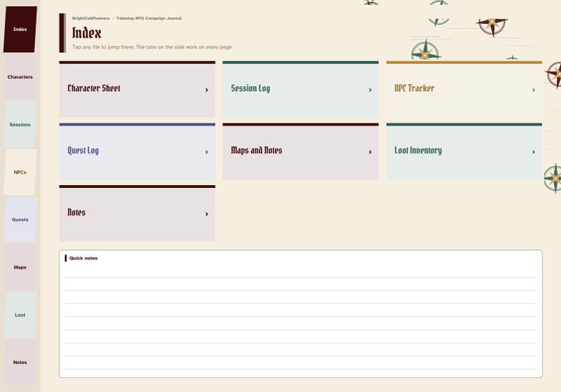Jump to the Quest Log tile
The height and width of the screenshot is (392, 561).
pyautogui.click(x=137, y=151)
